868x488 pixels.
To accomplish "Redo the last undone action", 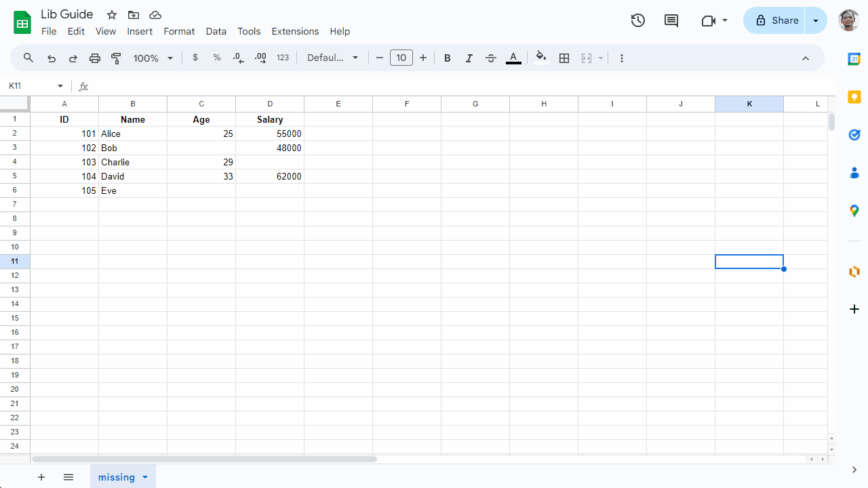I will click(x=73, y=58).
